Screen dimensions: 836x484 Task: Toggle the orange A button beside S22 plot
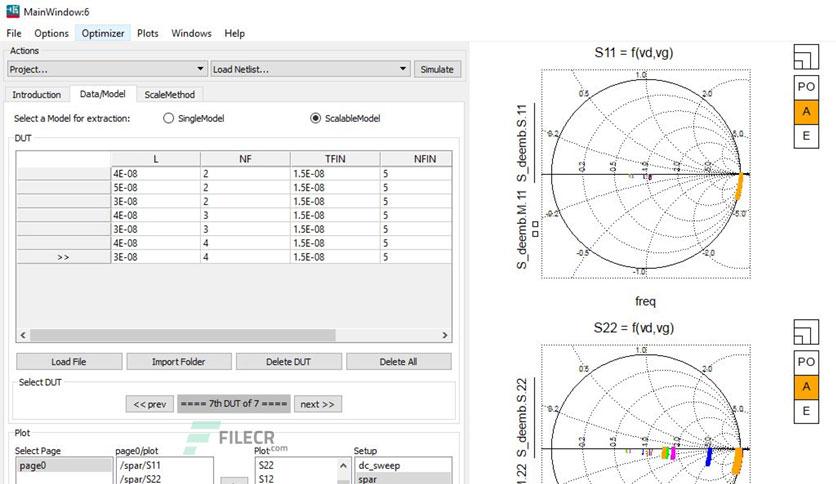(806, 386)
